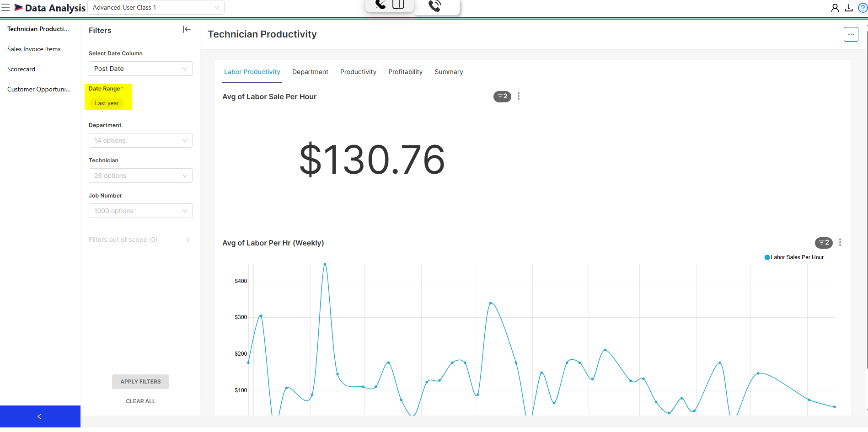Click the highest peak point on weekly chart
The height and width of the screenshot is (432, 868).
pyautogui.click(x=325, y=264)
